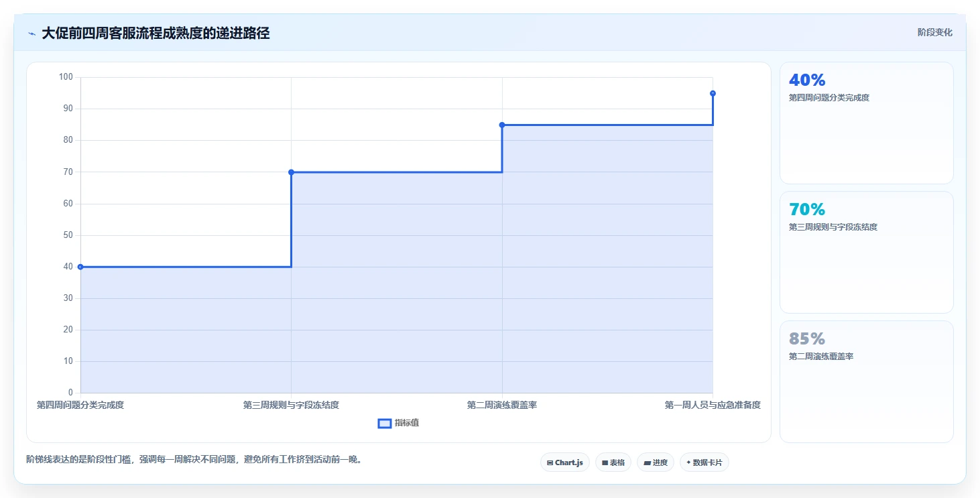
Task: Select the Chart.js tag pill
Action: click(565, 462)
